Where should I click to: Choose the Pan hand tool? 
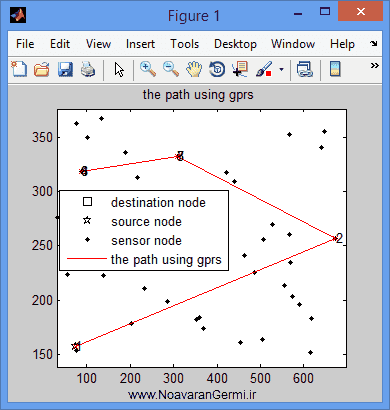[x=194, y=69]
